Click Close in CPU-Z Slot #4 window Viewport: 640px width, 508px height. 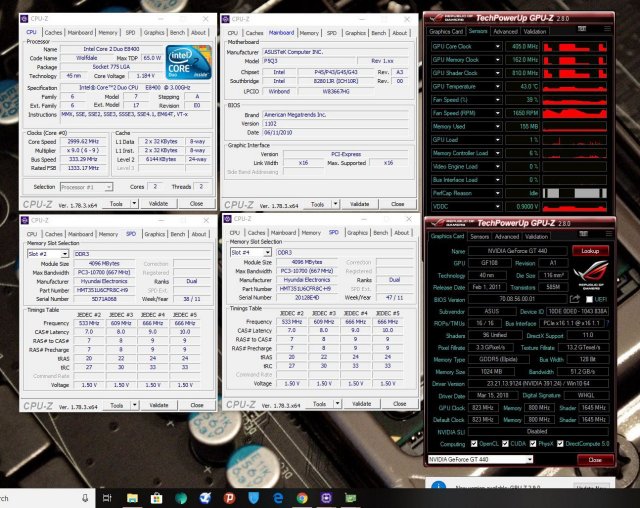[400, 404]
